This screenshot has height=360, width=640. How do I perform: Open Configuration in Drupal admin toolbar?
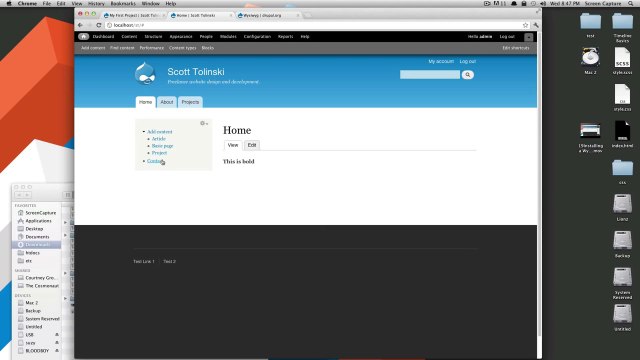[257, 37]
